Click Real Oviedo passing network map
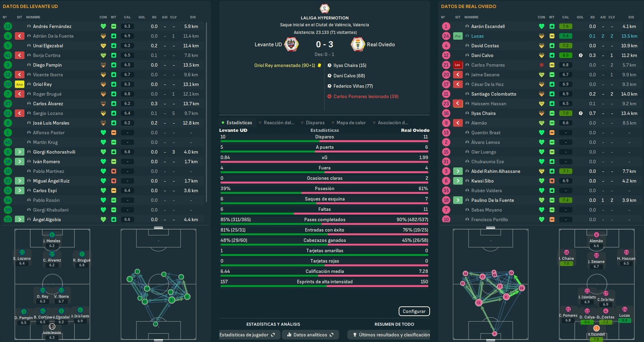 (490, 285)
